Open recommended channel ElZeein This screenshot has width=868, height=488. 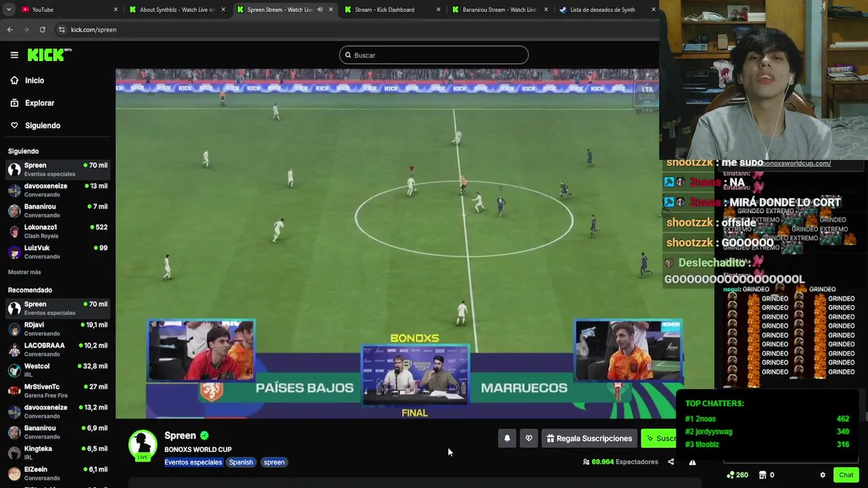[57, 473]
